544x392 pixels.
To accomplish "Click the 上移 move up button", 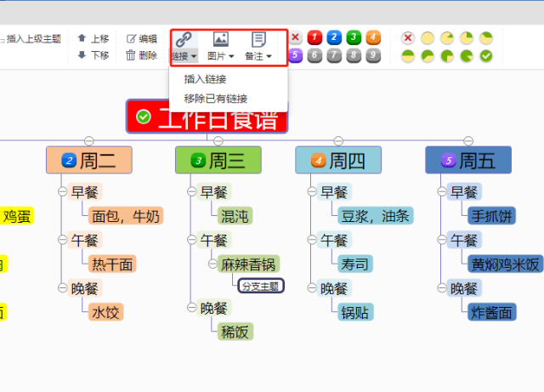I will 93,38.
